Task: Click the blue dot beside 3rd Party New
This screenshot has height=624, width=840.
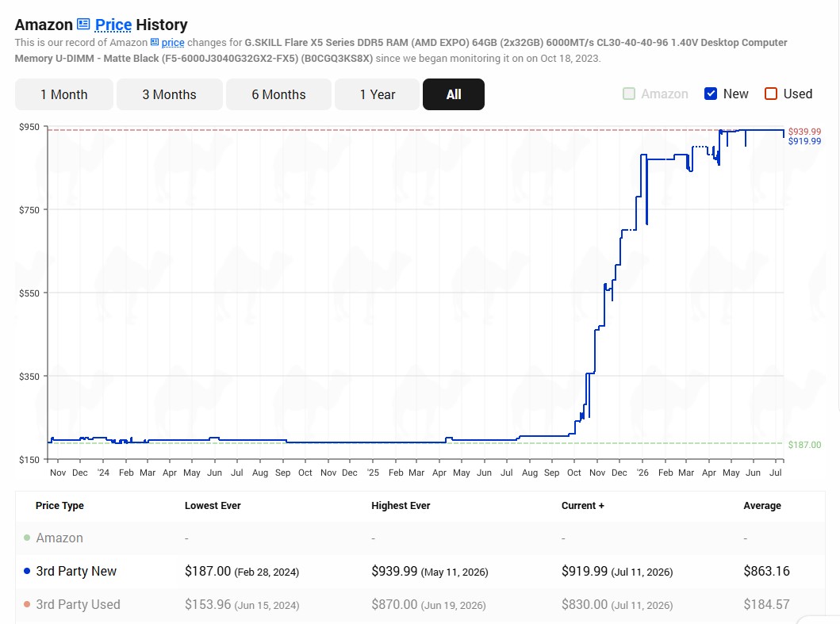Action: (27, 571)
